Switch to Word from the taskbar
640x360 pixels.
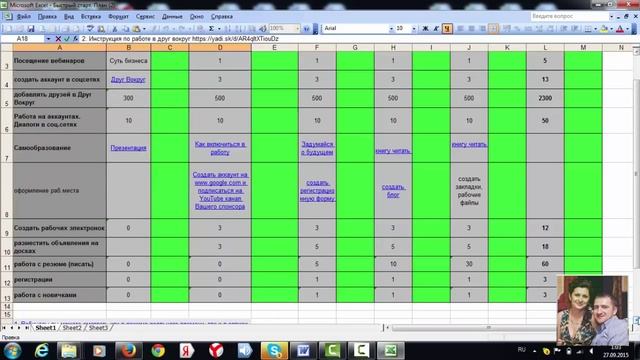[x=303, y=351]
